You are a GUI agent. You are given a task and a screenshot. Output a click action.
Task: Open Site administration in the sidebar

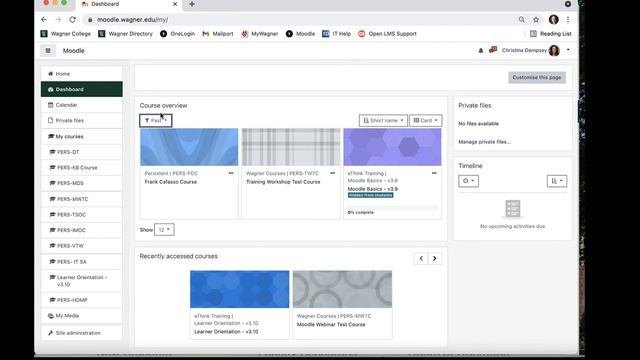point(82,333)
